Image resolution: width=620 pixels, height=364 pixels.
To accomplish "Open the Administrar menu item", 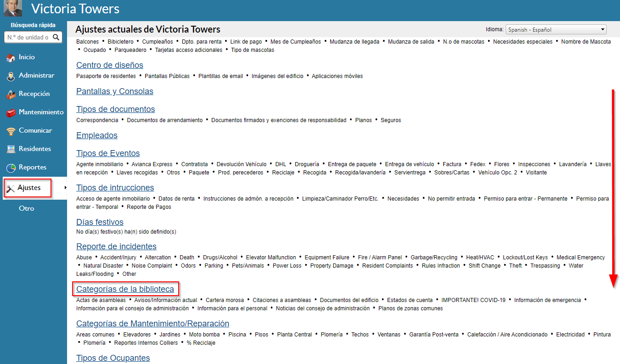I will pyautogui.click(x=36, y=75).
